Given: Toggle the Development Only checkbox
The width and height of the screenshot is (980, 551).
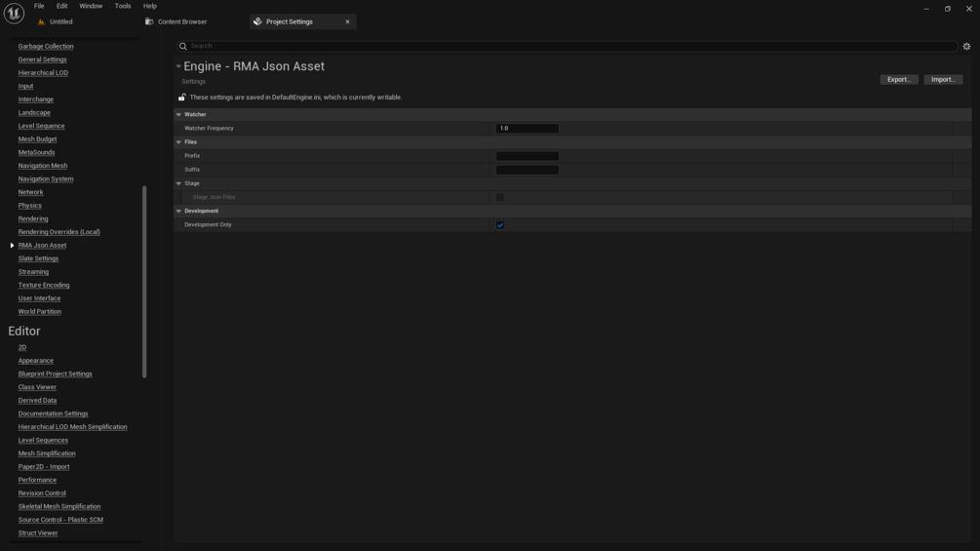Looking at the screenshot, I should tap(500, 225).
